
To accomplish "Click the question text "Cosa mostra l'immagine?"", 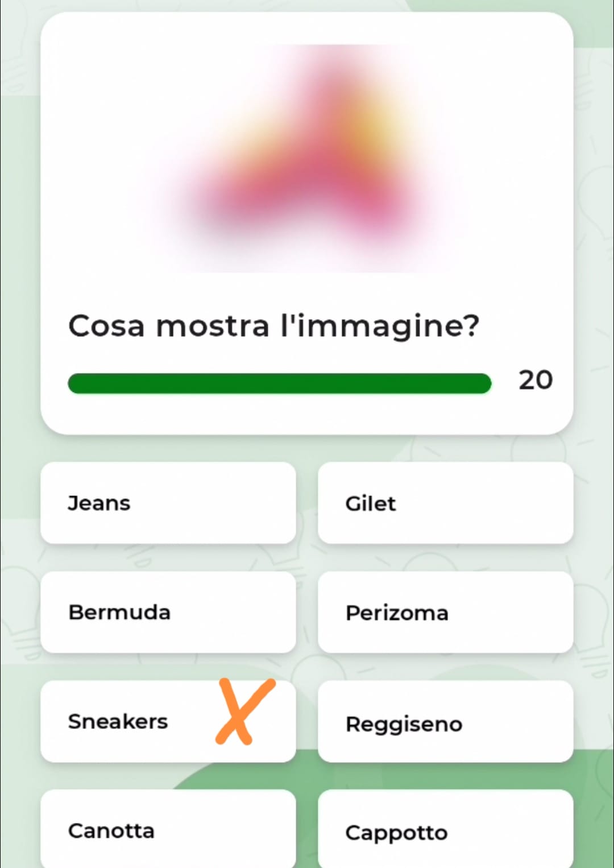I will click(x=273, y=326).
